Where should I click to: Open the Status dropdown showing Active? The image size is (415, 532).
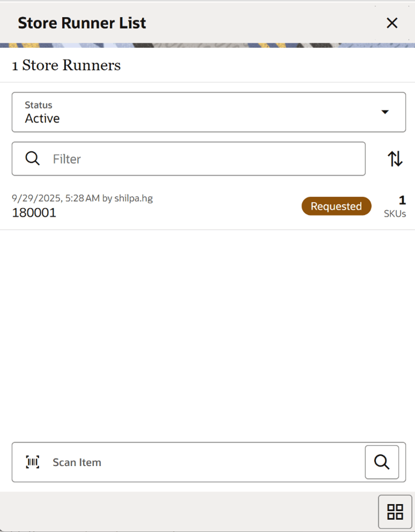coord(209,112)
